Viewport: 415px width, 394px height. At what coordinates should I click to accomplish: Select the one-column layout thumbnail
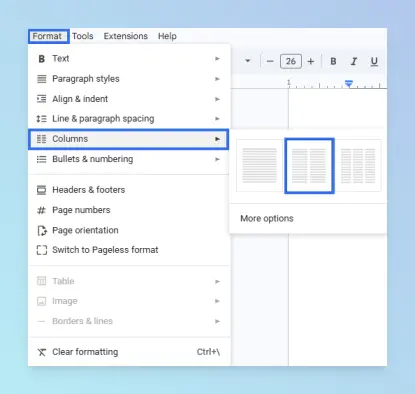[259, 166]
